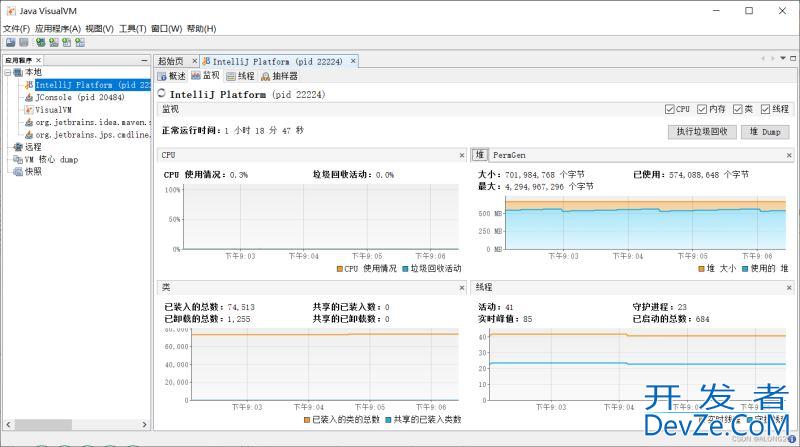Click the 堆 Dump button
This screenshot has width=800, height=447.
765,132
